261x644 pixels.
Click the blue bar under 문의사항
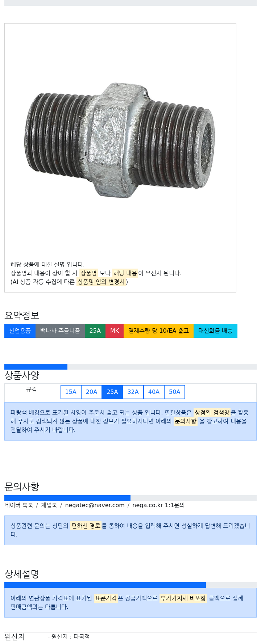[67, 498]
